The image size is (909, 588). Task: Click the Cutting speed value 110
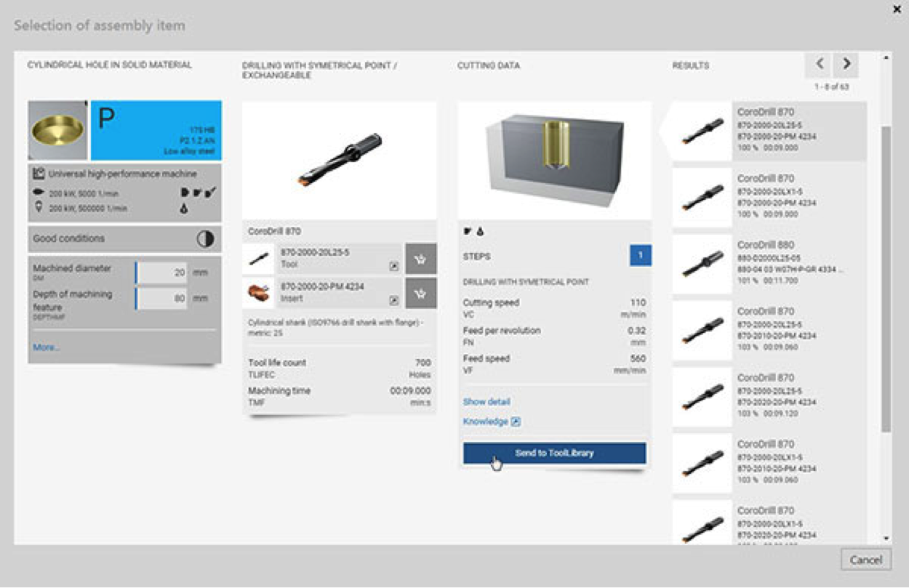[638, 302]
